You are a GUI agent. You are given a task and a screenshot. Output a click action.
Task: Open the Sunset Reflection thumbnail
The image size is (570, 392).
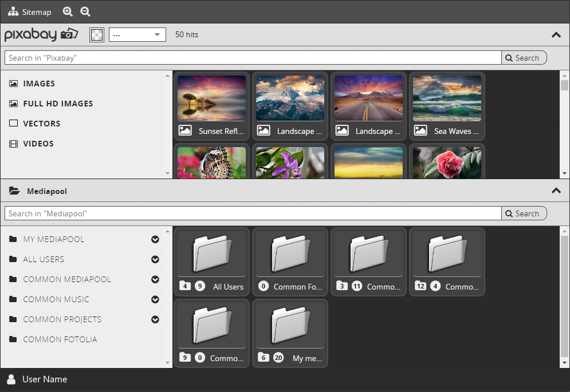211,98
